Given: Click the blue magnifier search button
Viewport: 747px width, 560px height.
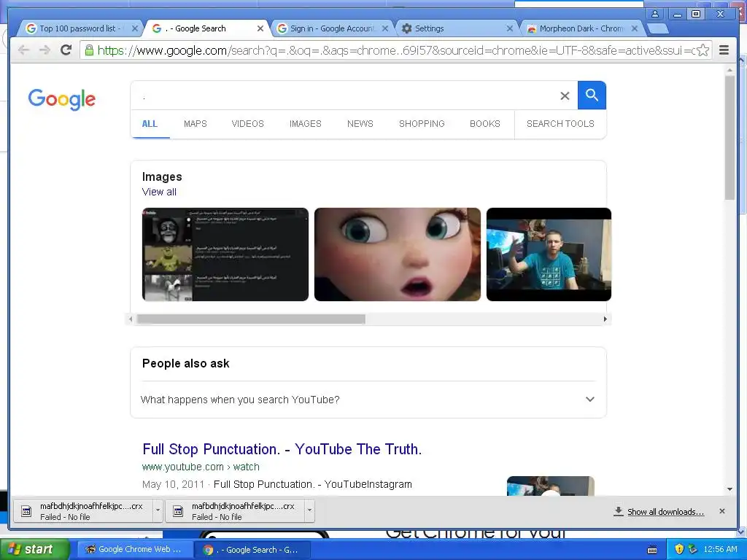Looking at the screenshot, I should (x=592, y=96).
